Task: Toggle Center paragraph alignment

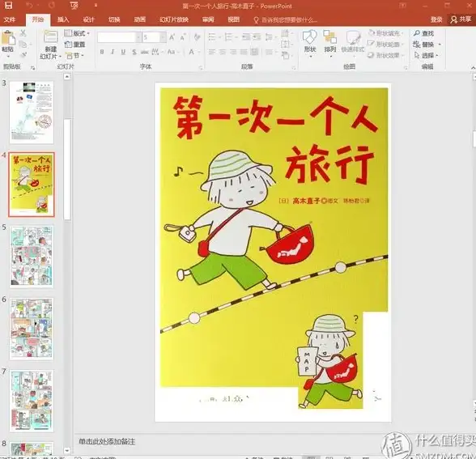Action: (x=223, y=52)
